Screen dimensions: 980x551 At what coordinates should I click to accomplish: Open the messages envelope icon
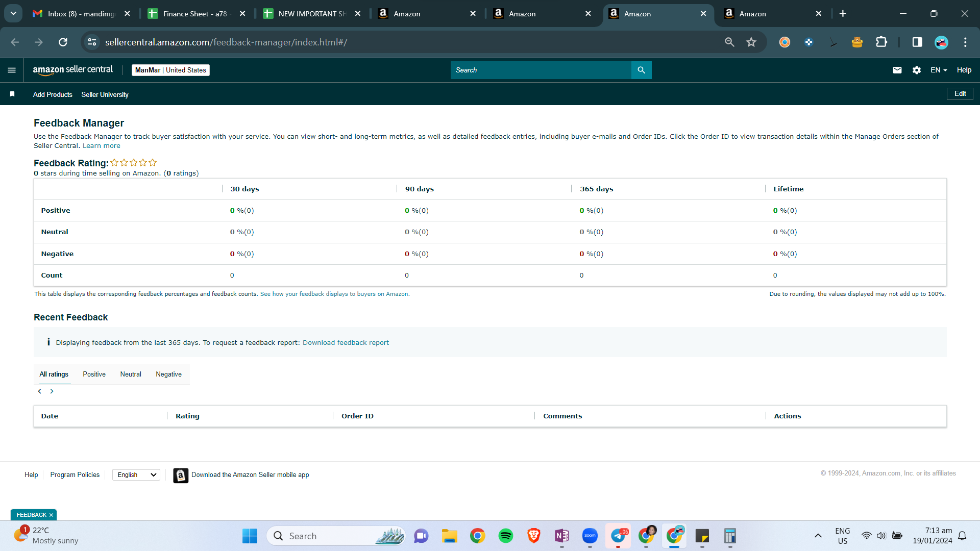tap(897, 70)
